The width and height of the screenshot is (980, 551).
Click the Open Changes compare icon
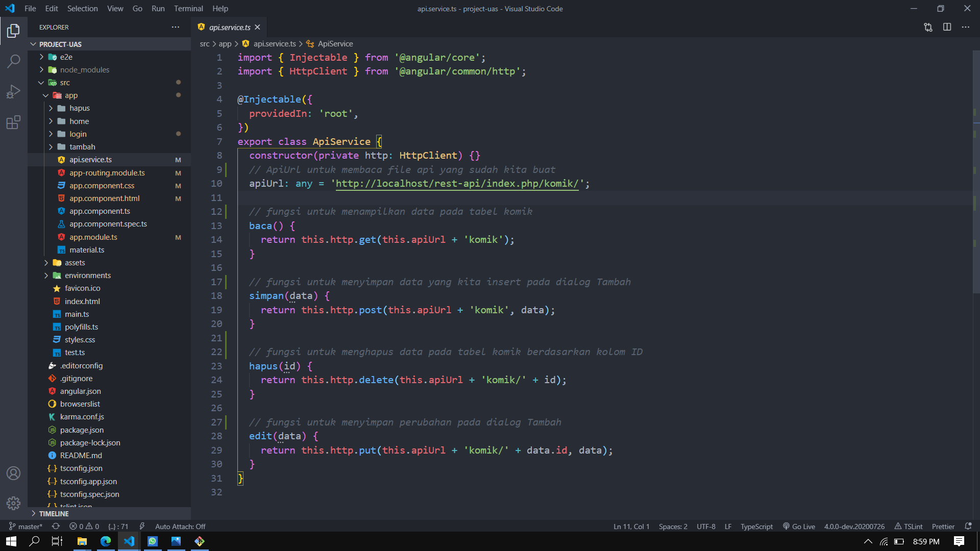928,27
